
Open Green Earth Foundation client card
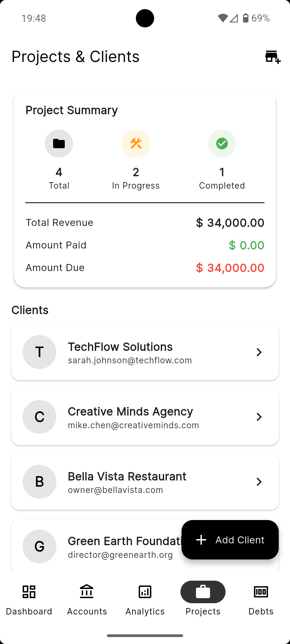click(x=97, y=545)
